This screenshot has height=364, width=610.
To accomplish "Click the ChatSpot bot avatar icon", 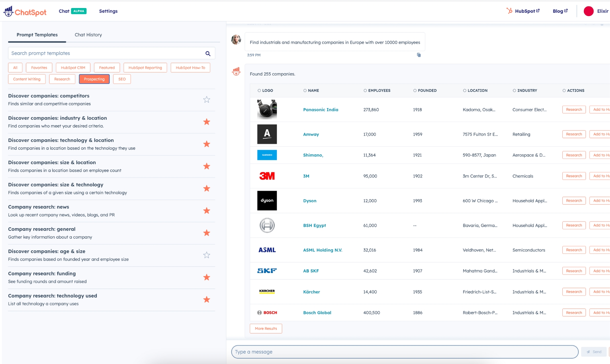I will (x=236, y=71).
